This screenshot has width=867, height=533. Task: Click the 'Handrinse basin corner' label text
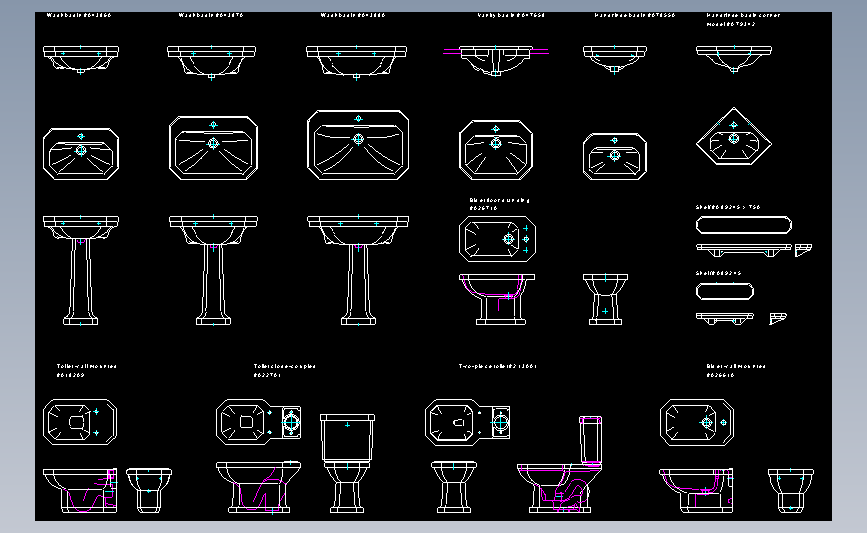tap(743, 15)
